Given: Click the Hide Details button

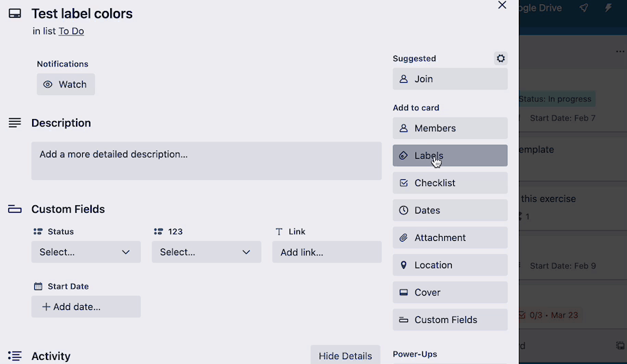Looking at the screenshot, I should tap(345, 355).
